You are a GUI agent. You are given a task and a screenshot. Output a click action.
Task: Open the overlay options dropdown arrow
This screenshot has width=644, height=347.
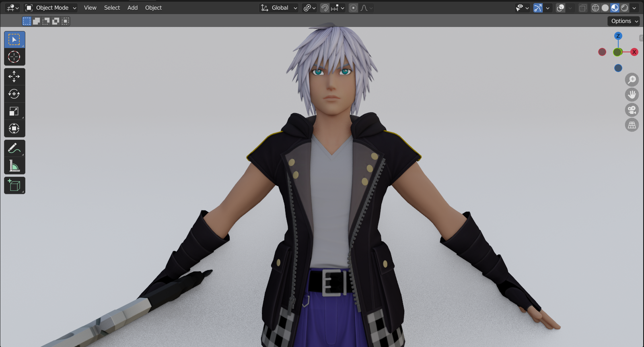(570, 8)
